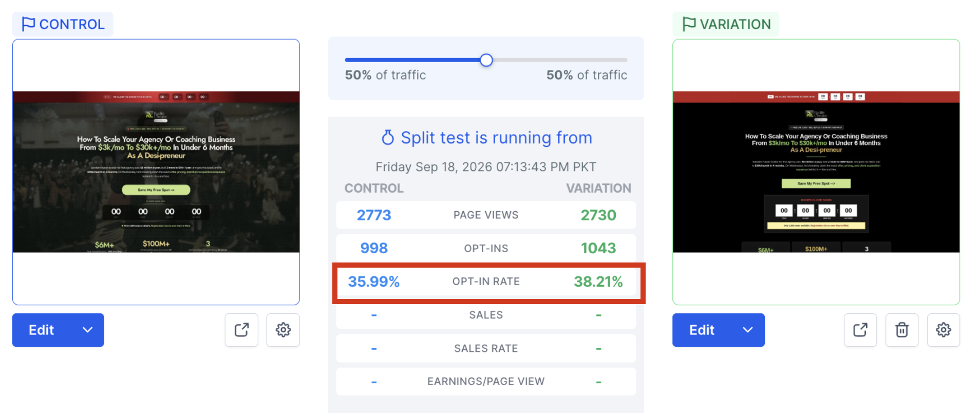Open the Control page in a new tab
Screen dimensions: 980x413
tap(241, 330)
